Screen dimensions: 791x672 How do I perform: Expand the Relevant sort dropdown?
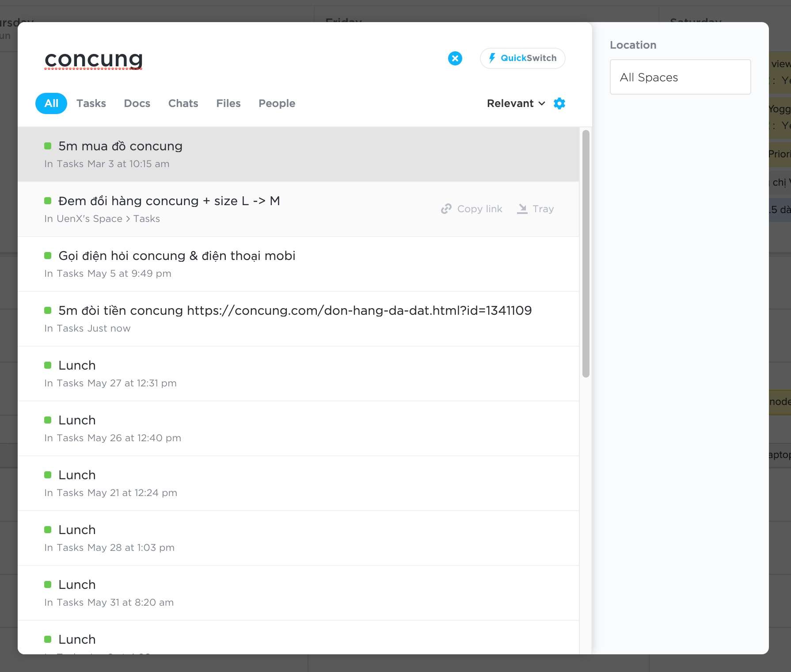pos(516,103)
